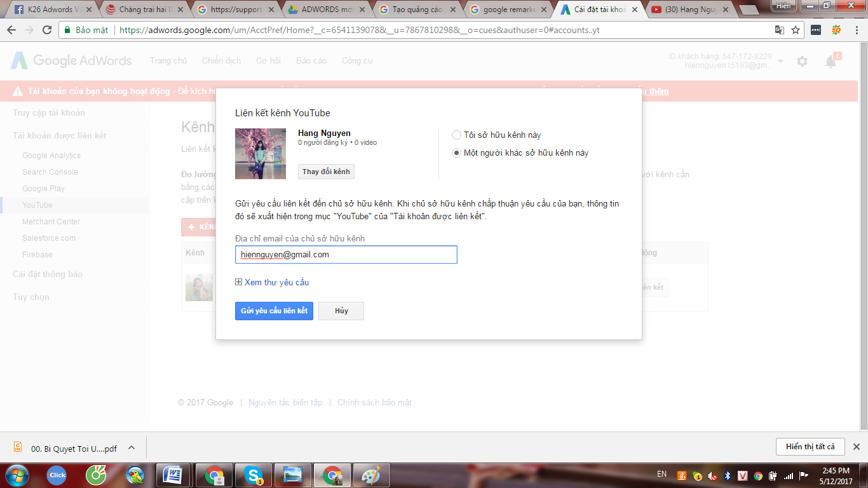Open the account dropdown next to customer ID
The image size is (868, 488).
coord(780,61)
